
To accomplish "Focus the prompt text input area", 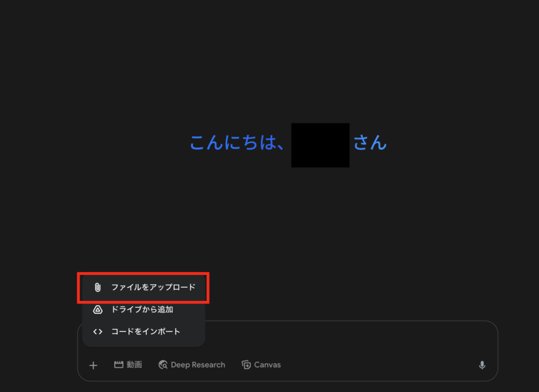I will click(x=344, y=338).
